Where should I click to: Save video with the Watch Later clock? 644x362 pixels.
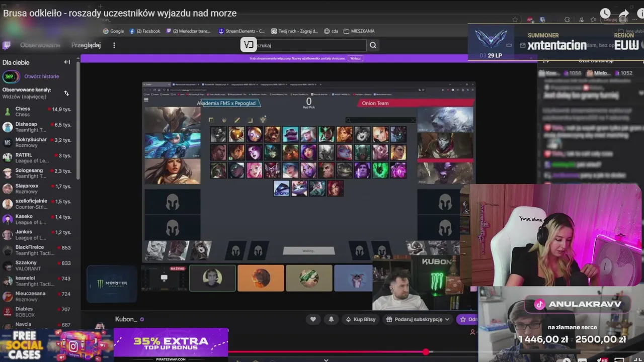605,14
